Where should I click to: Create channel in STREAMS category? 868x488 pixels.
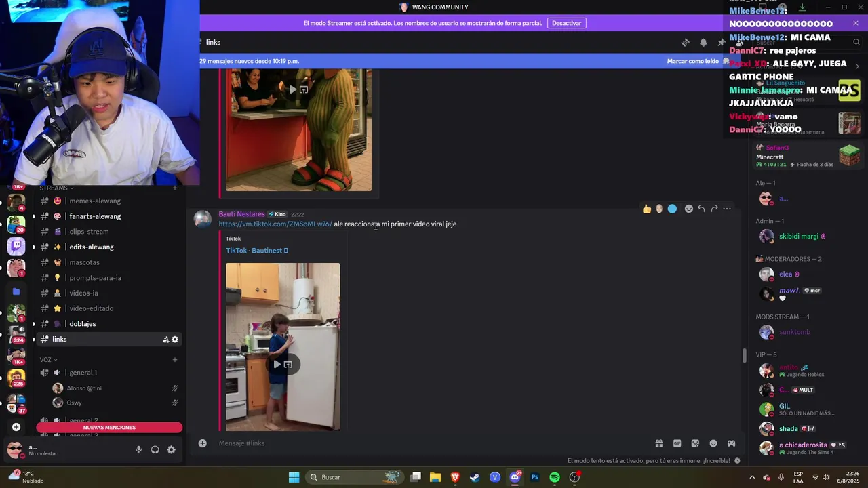click(x=175, y=188)
